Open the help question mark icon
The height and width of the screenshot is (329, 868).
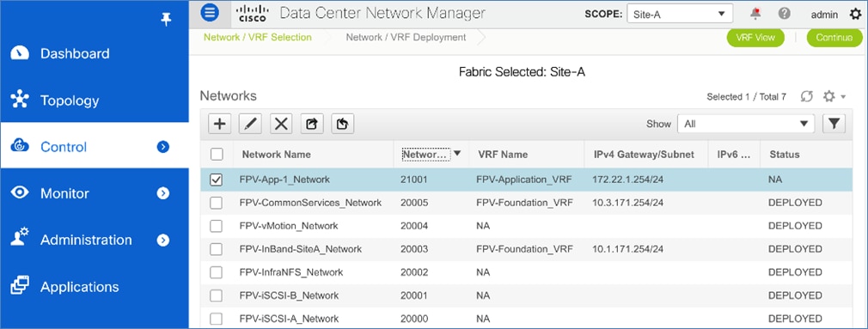tap(784, 13)
